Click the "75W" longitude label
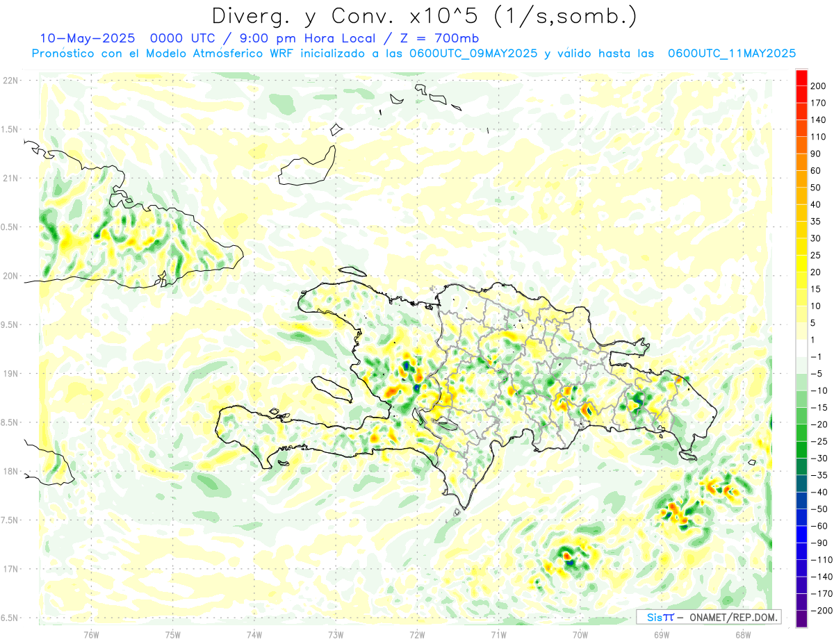This screenshot has width=834, height=644. (173, 634)
